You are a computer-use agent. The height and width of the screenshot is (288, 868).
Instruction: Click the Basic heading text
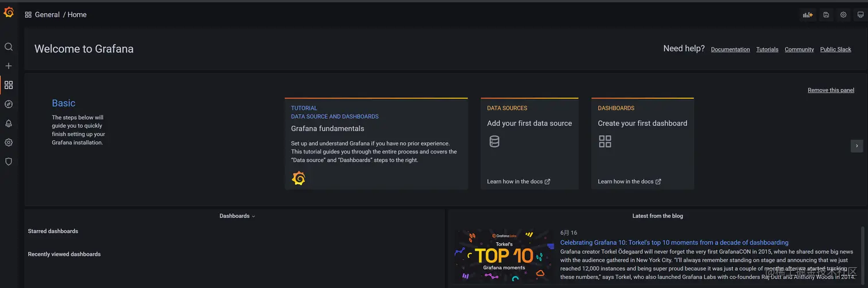64,103
